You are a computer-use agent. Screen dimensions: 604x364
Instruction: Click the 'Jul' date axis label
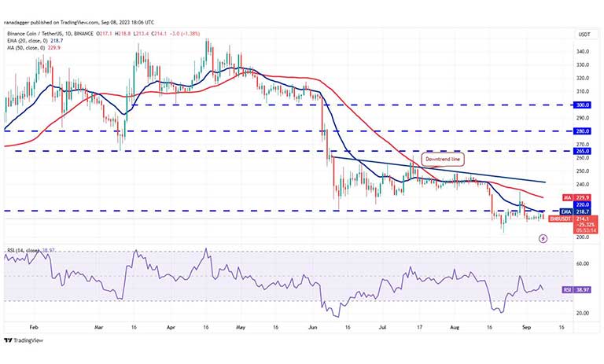click(x=382, y=327)
